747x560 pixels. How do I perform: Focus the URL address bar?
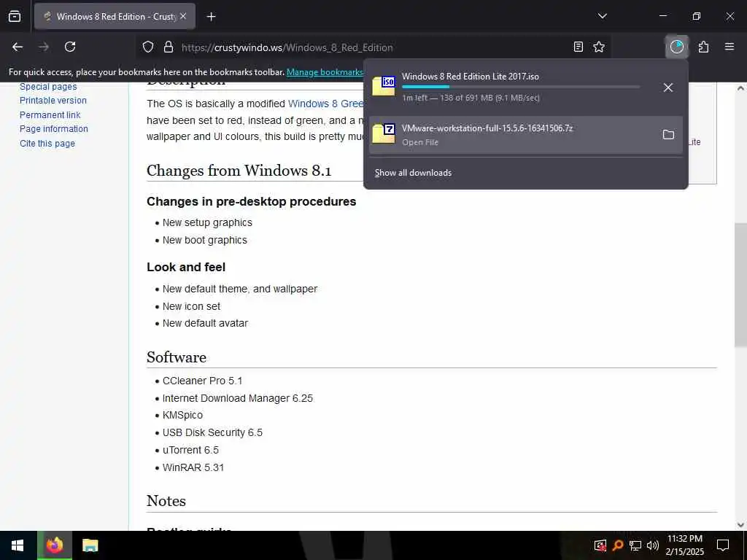coord(371,47)
